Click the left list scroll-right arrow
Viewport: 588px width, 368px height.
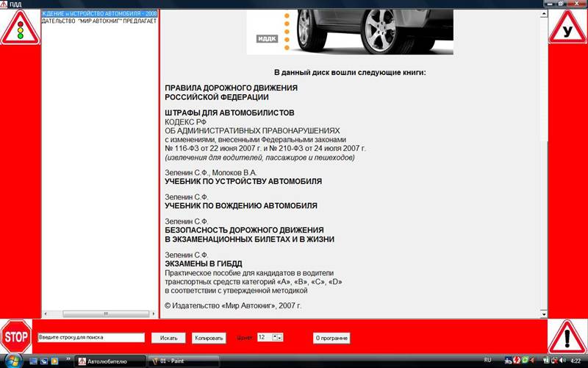click(153, 314)
